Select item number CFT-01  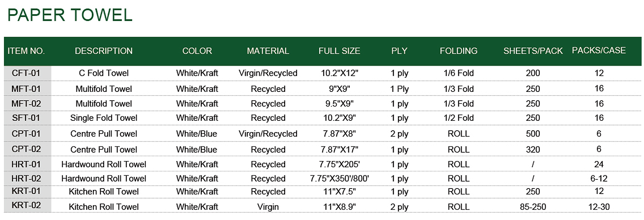tap(26, 73)
